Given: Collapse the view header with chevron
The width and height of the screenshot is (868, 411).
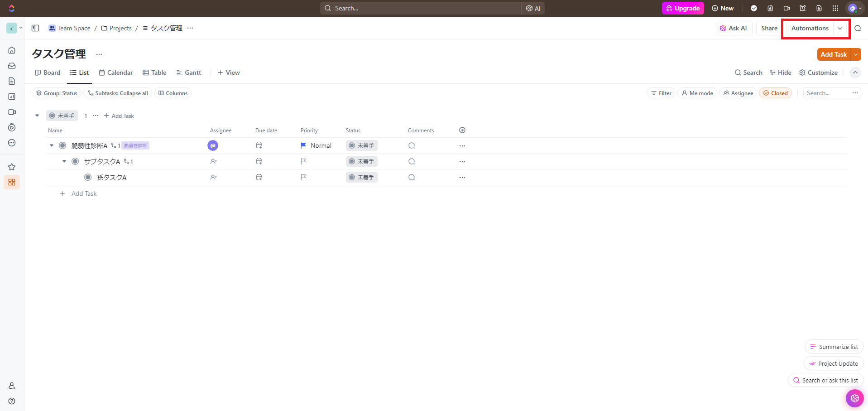Looking at the screenshot, I should (855, 73).
